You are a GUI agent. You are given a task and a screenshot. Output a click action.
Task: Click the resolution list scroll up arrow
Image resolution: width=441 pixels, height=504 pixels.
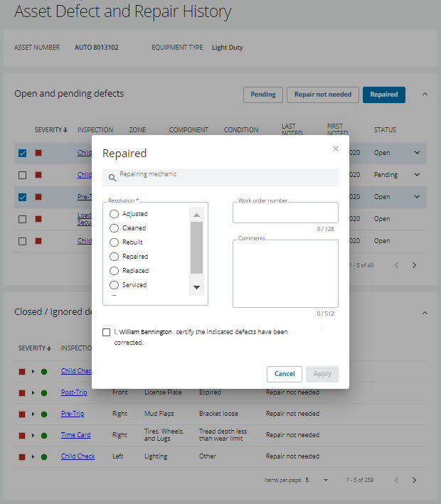pos(196,215)
